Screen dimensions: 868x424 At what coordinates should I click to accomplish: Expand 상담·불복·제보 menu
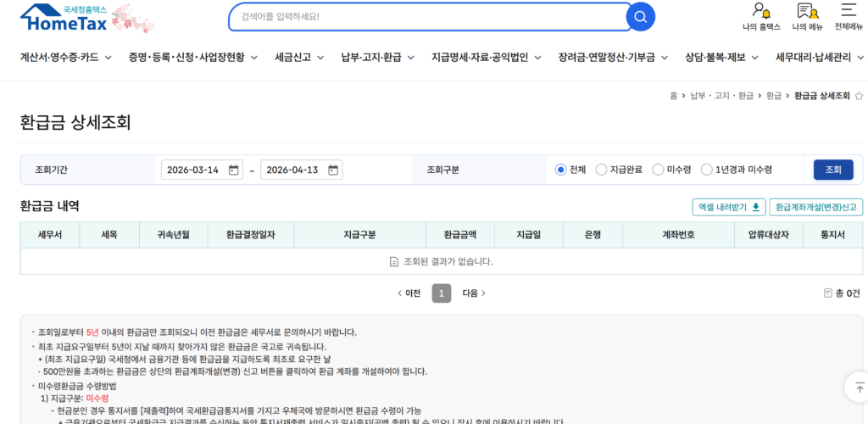tap(722, 57)
